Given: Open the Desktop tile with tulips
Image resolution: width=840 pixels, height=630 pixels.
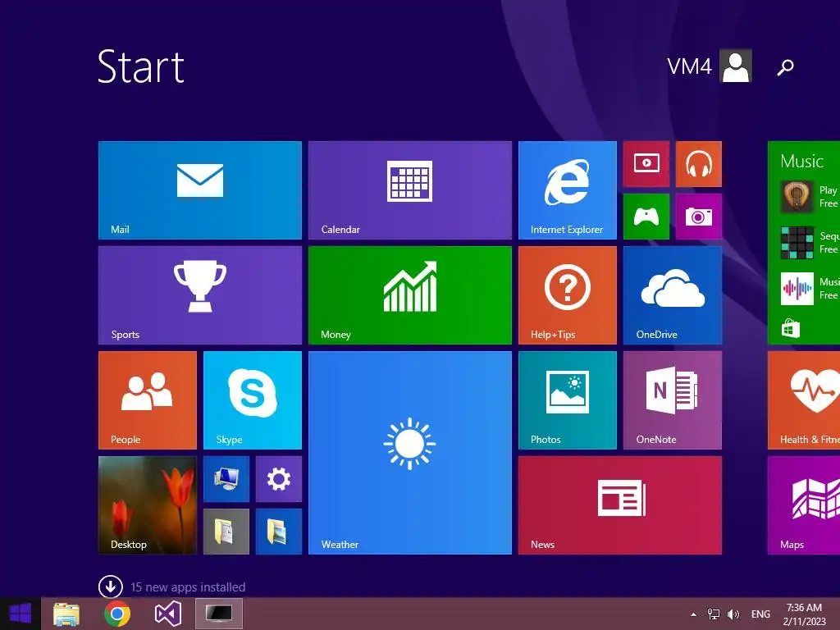Looking at the screenshot, I should [148, 505].
